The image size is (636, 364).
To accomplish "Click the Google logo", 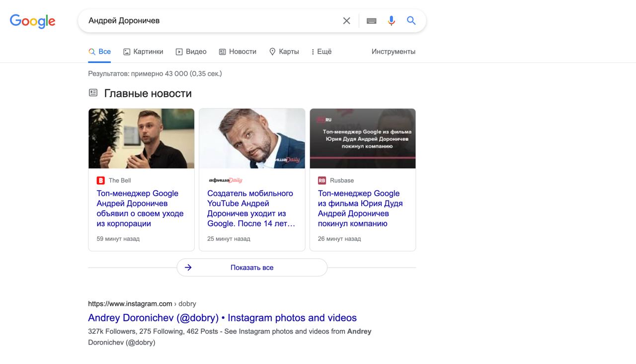I will point(32,21).
